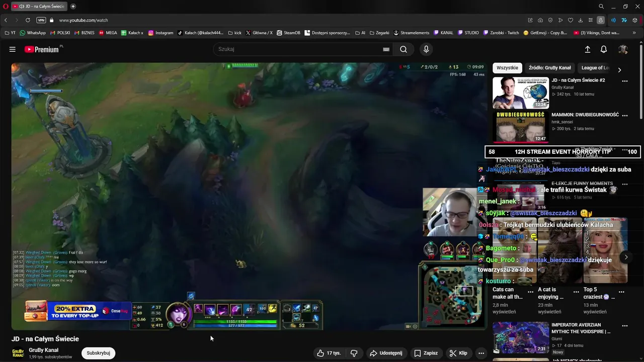This screenshot has height=362, width=644.
Task: Select the Wszystkie filter chip
Action: [507, 68]
